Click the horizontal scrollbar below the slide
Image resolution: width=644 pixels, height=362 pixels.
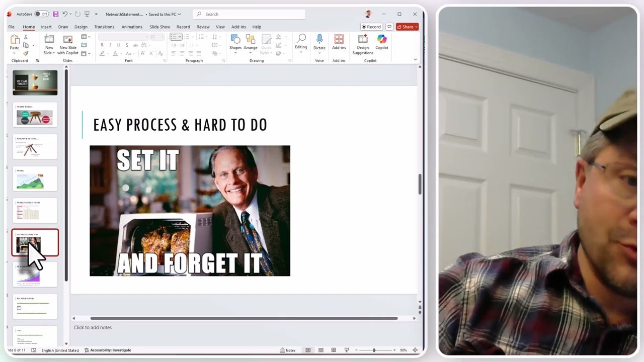(244, 318)
